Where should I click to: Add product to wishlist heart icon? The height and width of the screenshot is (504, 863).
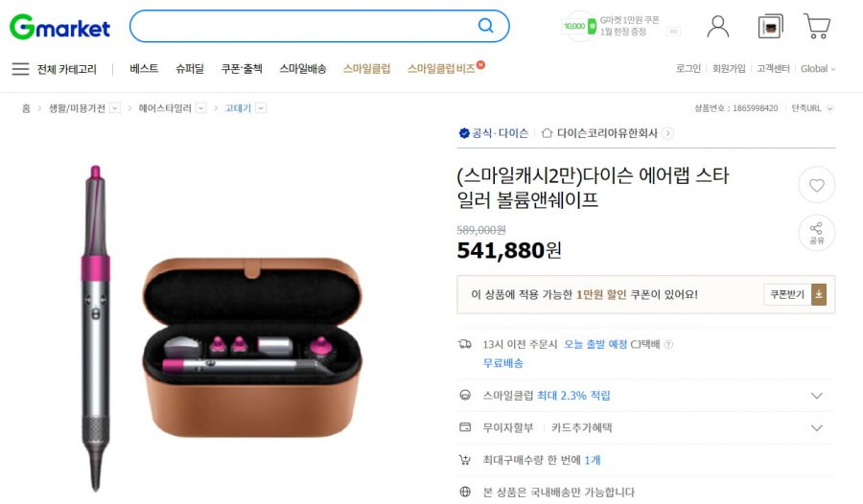click(817, 185)
